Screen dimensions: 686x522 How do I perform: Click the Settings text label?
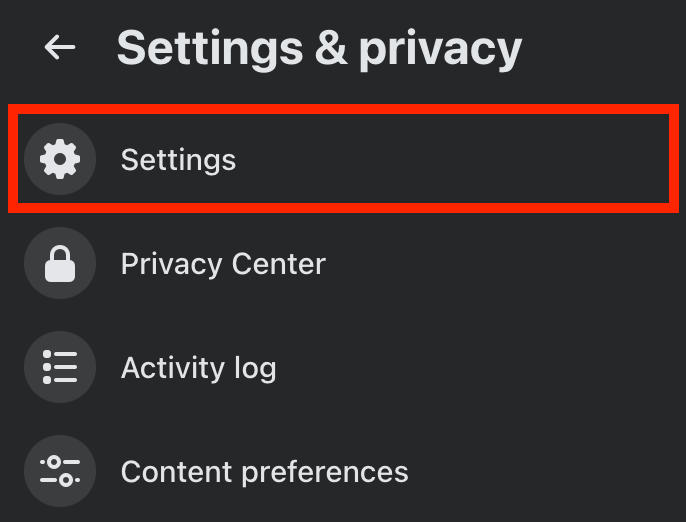[x=178, y=161]
